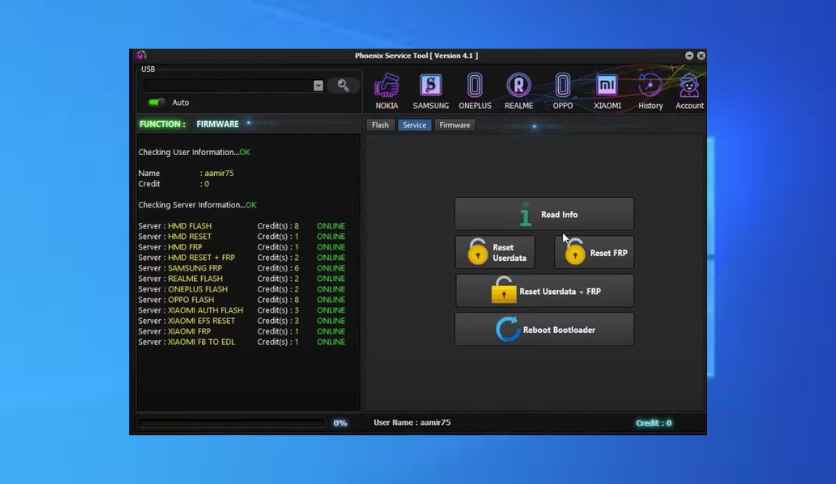Click the 'FIRMWARE' function label

click(218, 124)
